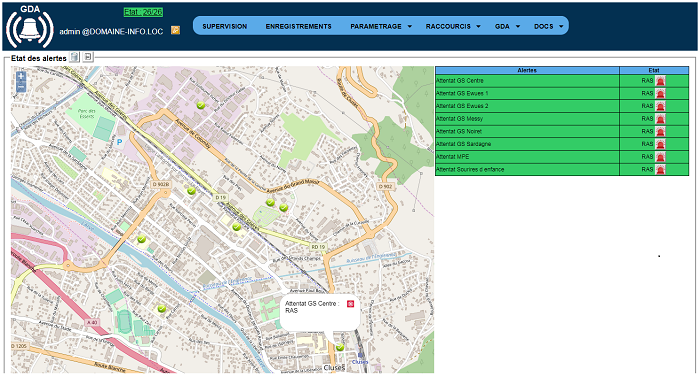Expand the PARAMETRAGE dropdown menu

pyautogui.click(x=381, y=26)
